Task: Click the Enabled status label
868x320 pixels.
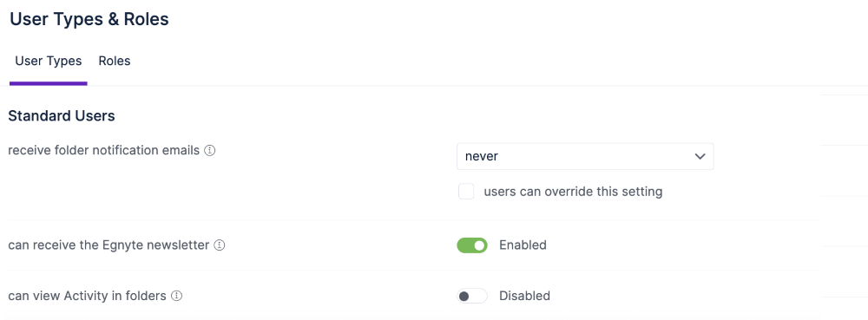Action: tap(523, 245)
